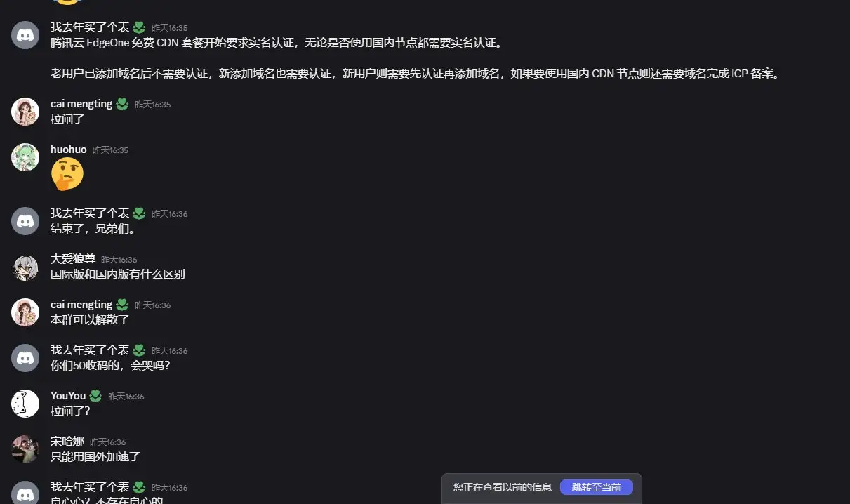The width and height of the screenshot is (850, 504).
Task: Open avatar beside 结束了，兄弟们。 message
Action: click(x=25, y=221)
